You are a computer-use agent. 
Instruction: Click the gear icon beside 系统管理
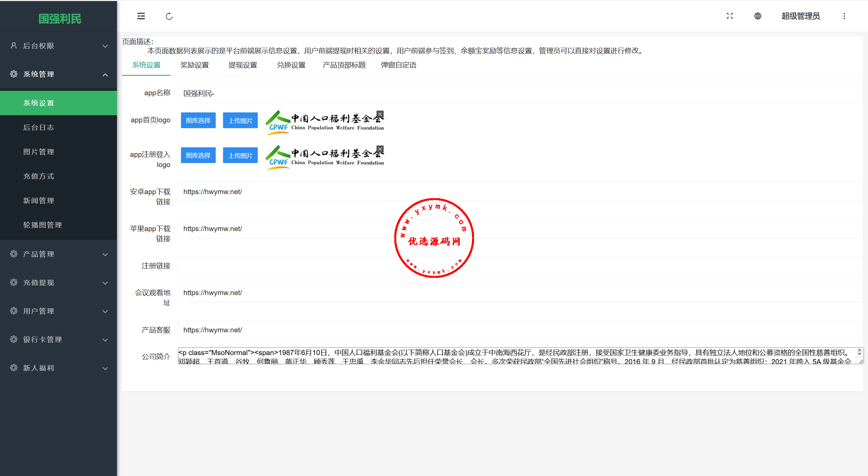point(14,74)
